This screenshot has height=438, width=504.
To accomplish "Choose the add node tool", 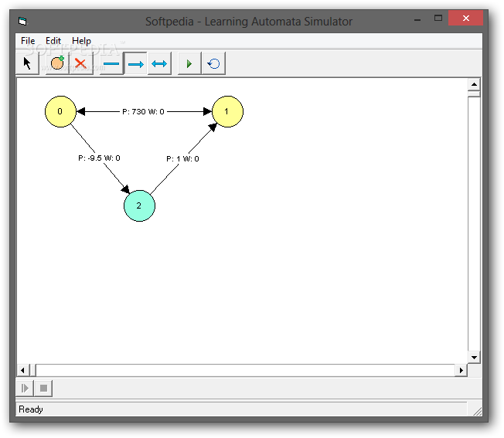I will (x=57, y=63).
